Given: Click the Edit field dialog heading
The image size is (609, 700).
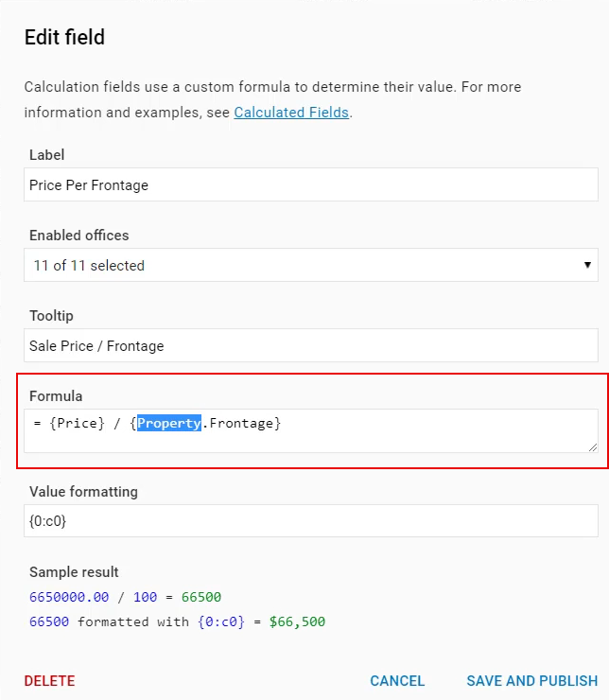Looking at the screenshot, I should [x=64, y=37].
